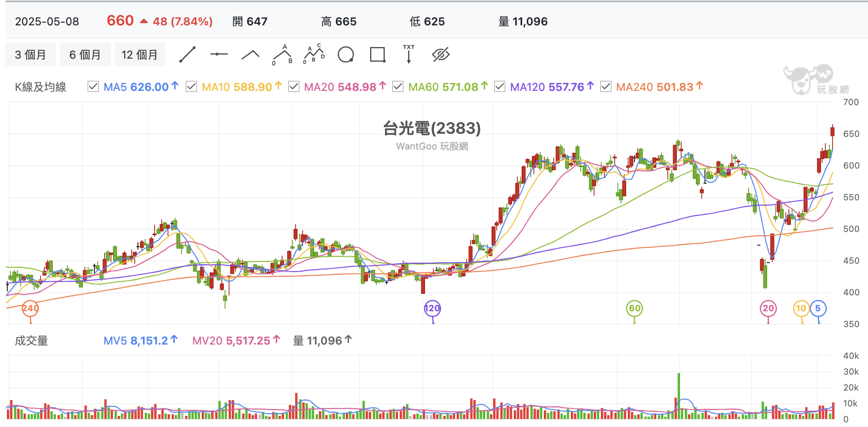Viewport: 868px width, 427px height.
Task: Click the WantGoo 玩股網 subtitle text
Action: (x=432, y=146)
